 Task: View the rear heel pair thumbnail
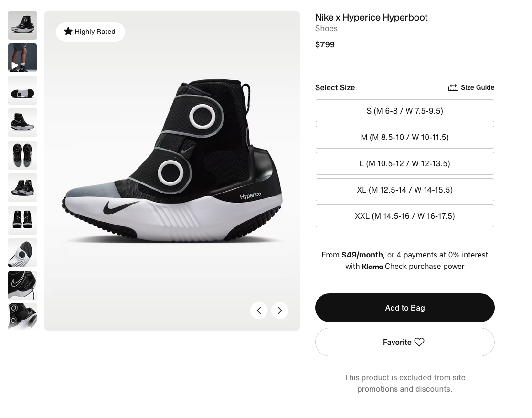[22, 220]
